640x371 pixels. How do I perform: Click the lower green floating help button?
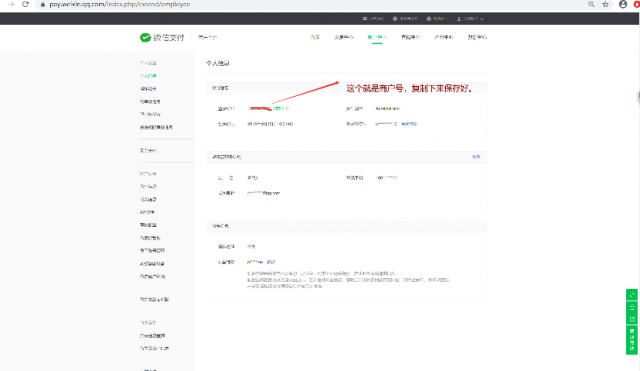pos(632,340)
